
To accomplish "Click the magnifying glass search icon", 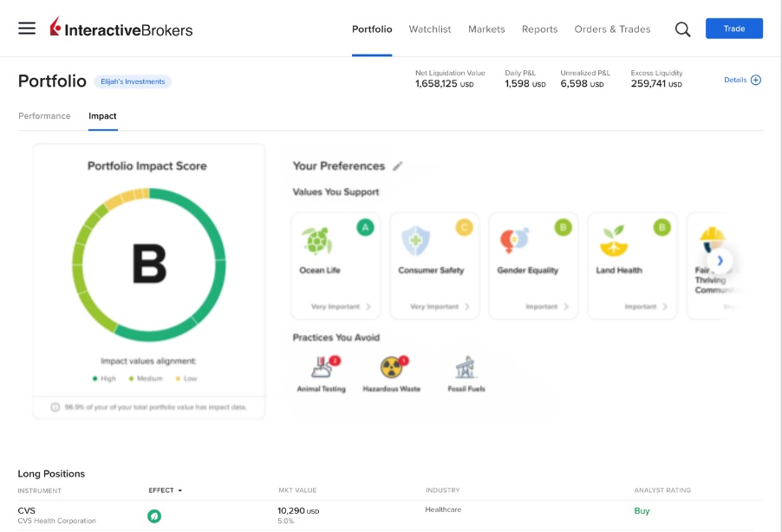I will click(682, 29).
